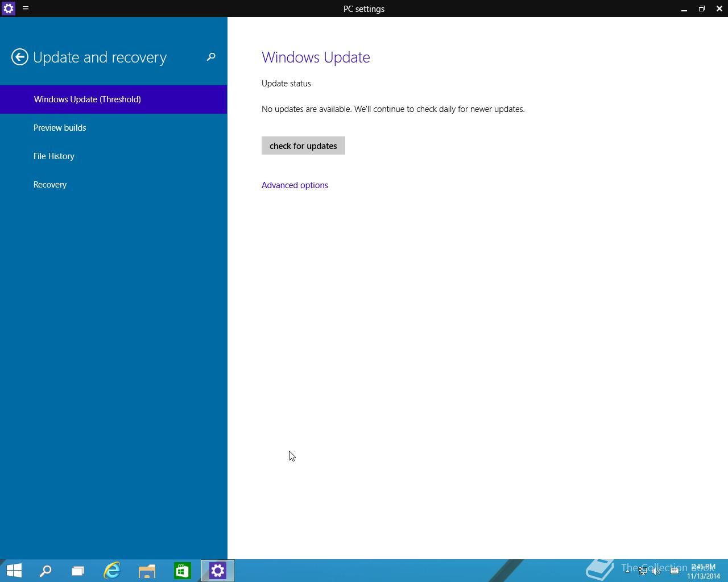Open the PC settings title bar gear icon
The height and width of the screenshot is (582, 728).
tap(8, 9)
